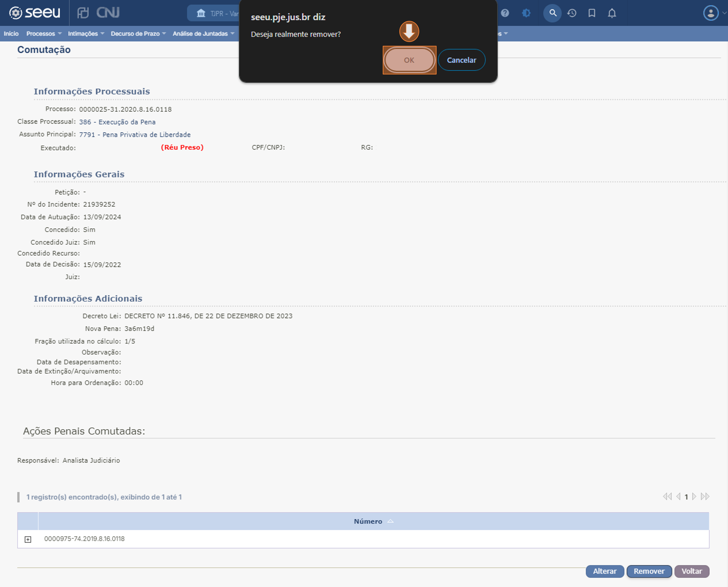The height and width of the screenshot is (587, 728).
Task: Click incident number 21939252
Action: [x=99, y=204]
